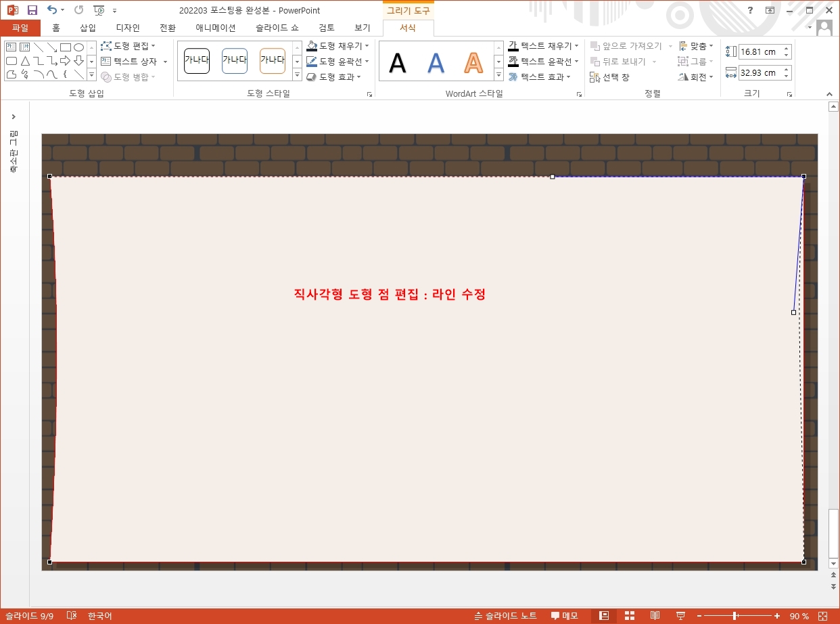840x624 pixels.
Task: Open 도형 채우기 fill options
Action: (x=337, y=46)
